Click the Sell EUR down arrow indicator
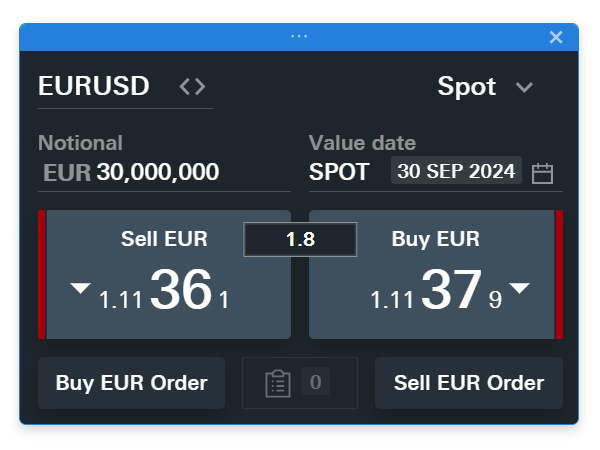 pos(80,289)
